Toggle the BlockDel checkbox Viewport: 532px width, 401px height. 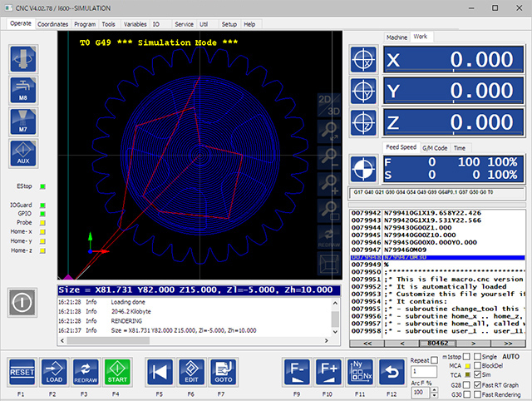477,365
